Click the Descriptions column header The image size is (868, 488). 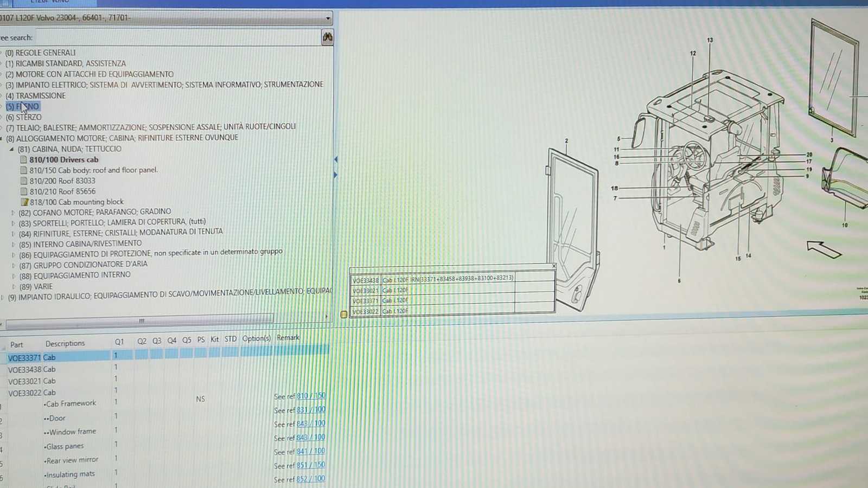pos(65,343)
